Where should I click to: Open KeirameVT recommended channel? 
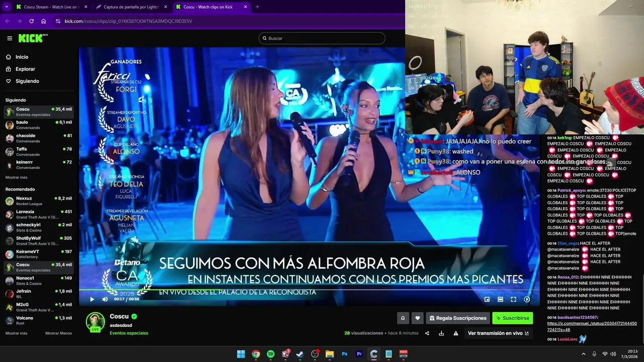point(39,254)
